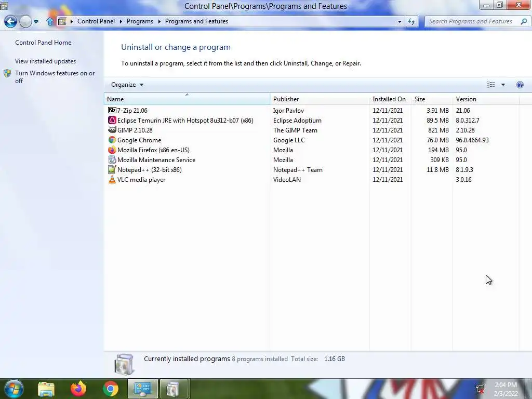Viewport: 532px width, 399px height.
Task: Open recent pages dropdown arrow
Action: point(36,22)
